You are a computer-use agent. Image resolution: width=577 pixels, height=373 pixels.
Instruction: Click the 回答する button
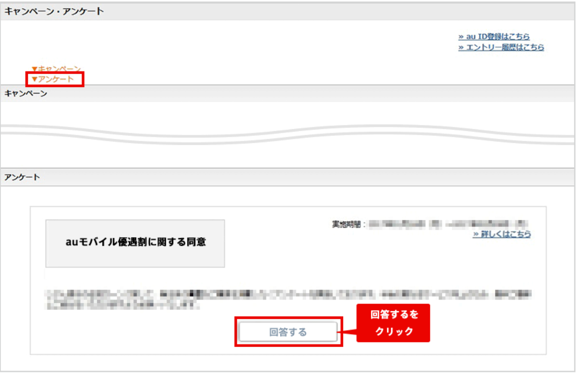[288, 332]
